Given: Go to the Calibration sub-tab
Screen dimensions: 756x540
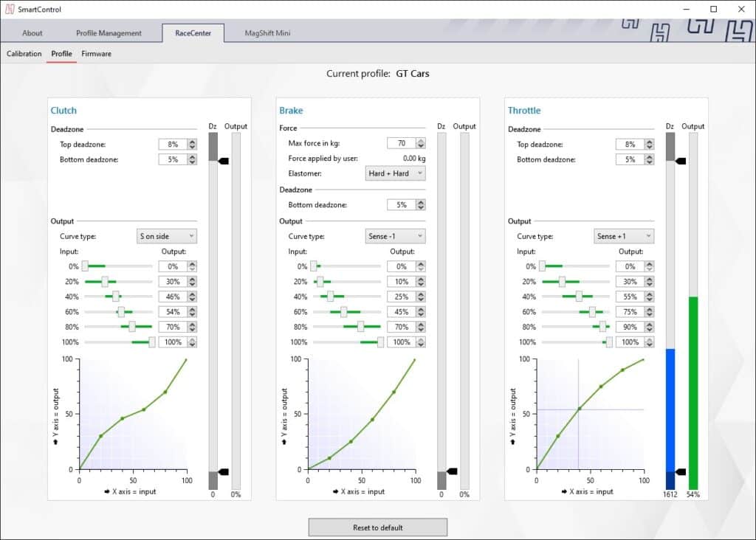Looking at the screenshot, I should 24,54.
